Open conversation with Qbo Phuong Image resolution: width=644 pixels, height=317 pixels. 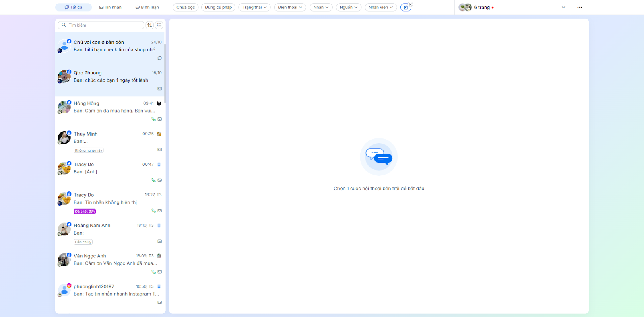pos(109,80)
